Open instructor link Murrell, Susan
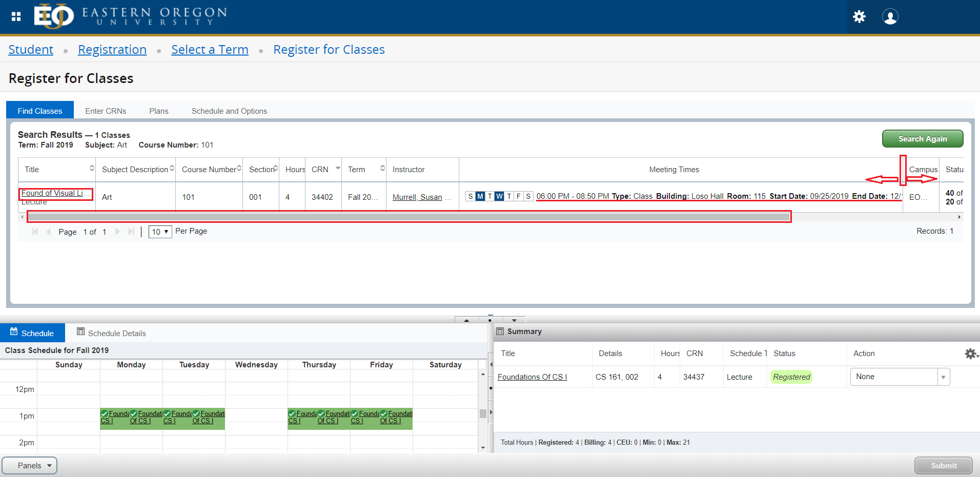 (417, 197)
